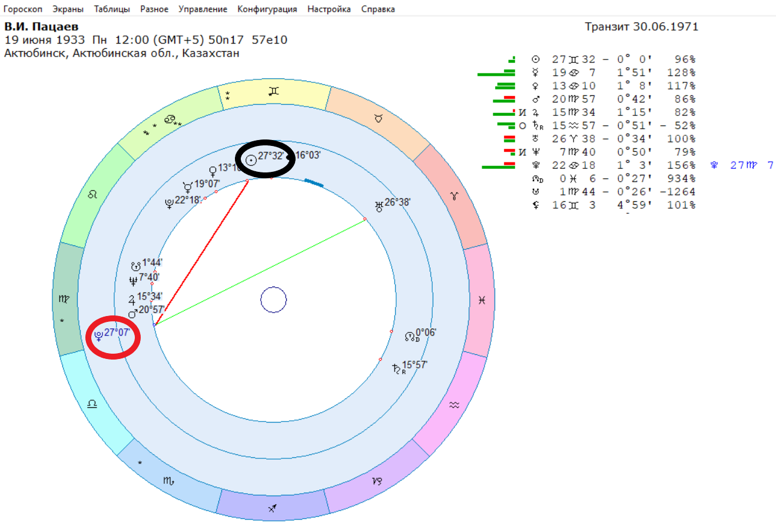Select the Virgo sign on the zodiac ring
This screenshot has width=776, height=532.
click(x=64, y=300)
